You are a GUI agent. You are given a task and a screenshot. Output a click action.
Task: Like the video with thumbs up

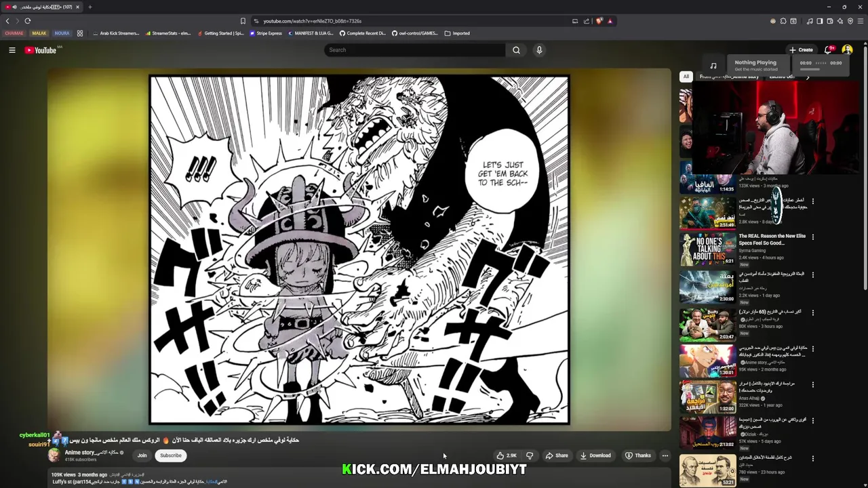point(506,455)
